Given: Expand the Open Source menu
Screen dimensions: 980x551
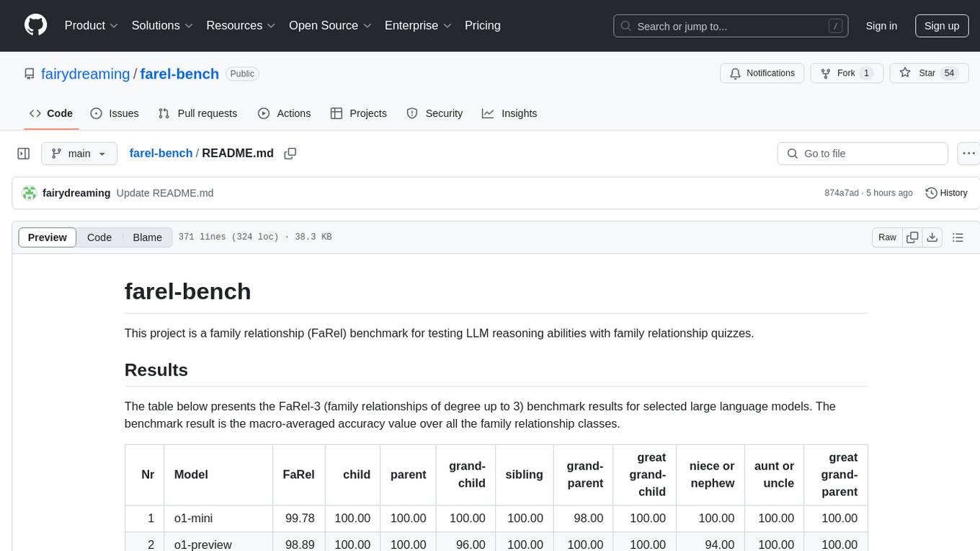Looking at the screenshot, I should pos(330,25).
